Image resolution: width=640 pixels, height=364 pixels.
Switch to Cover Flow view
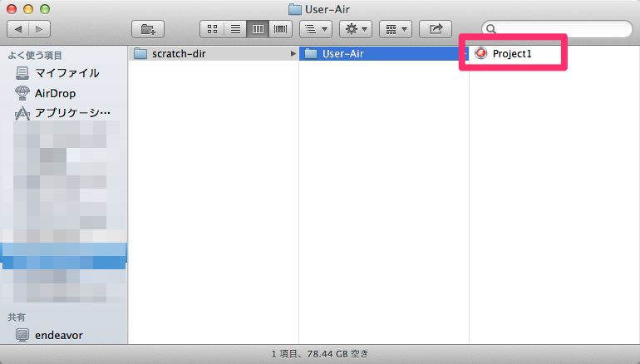pyautogui.click(x=280, y=29)
